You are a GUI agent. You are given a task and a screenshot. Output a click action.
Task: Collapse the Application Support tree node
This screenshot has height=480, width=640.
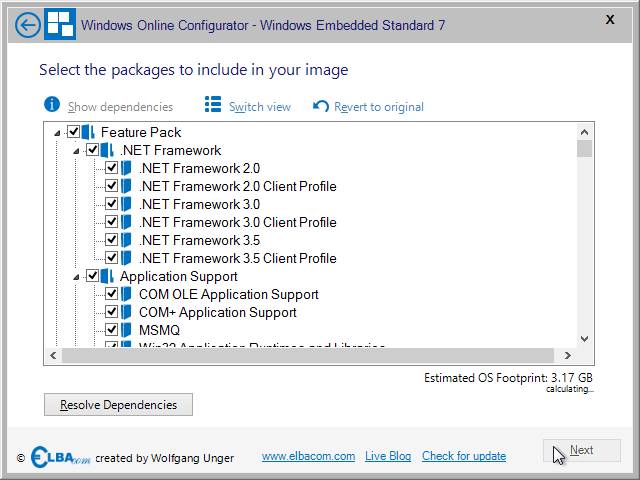coord(76,278)
